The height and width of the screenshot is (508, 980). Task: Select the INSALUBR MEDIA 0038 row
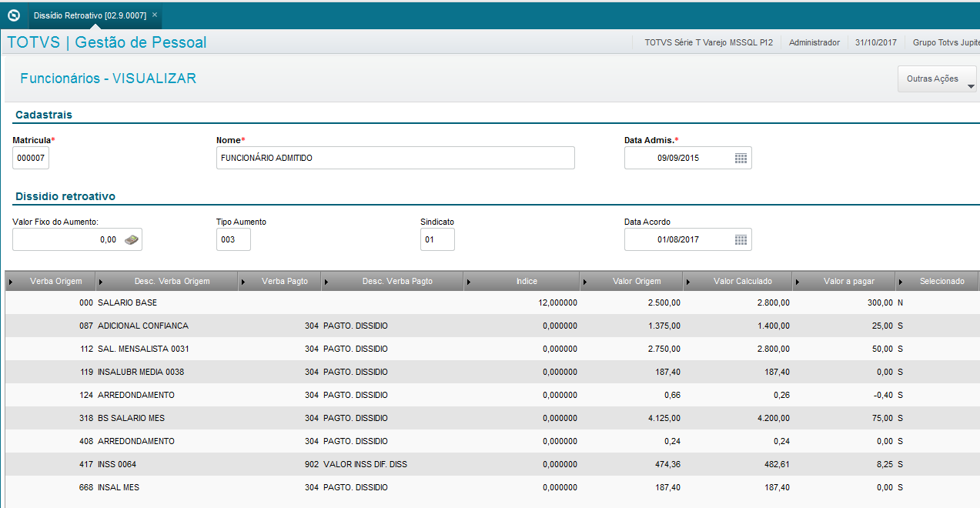click(492, 372)
